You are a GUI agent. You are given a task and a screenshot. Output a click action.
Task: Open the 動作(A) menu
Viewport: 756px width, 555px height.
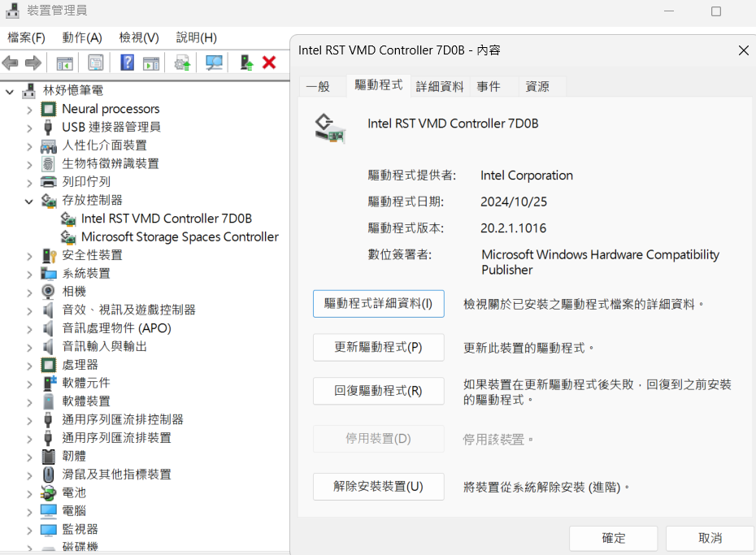(82, 37)
